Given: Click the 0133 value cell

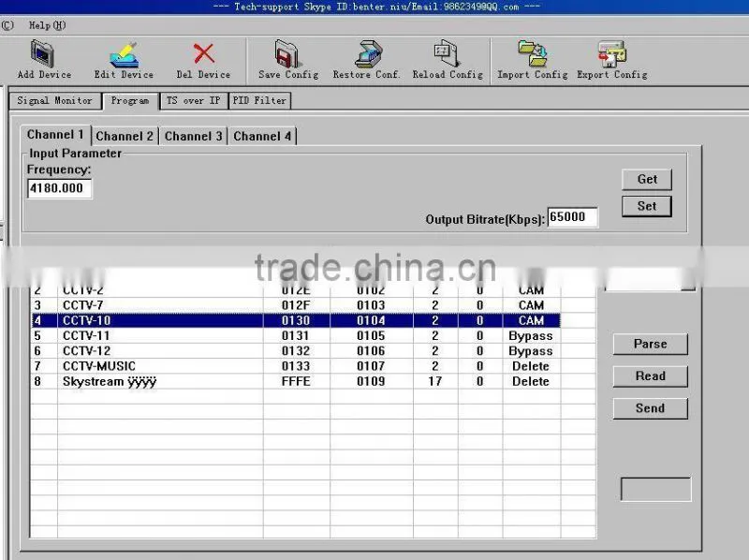Looking at the screenshot, I should pos(296,366).
